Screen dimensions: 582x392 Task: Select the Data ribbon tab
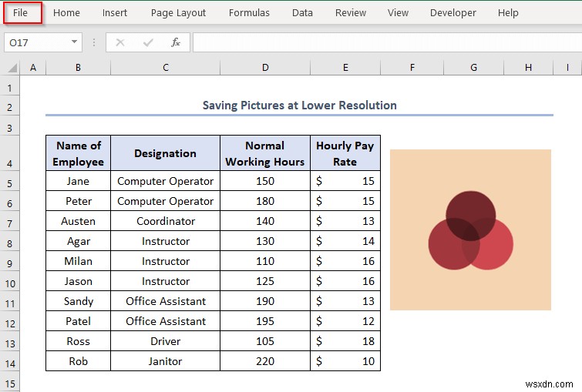click(302, 12)
